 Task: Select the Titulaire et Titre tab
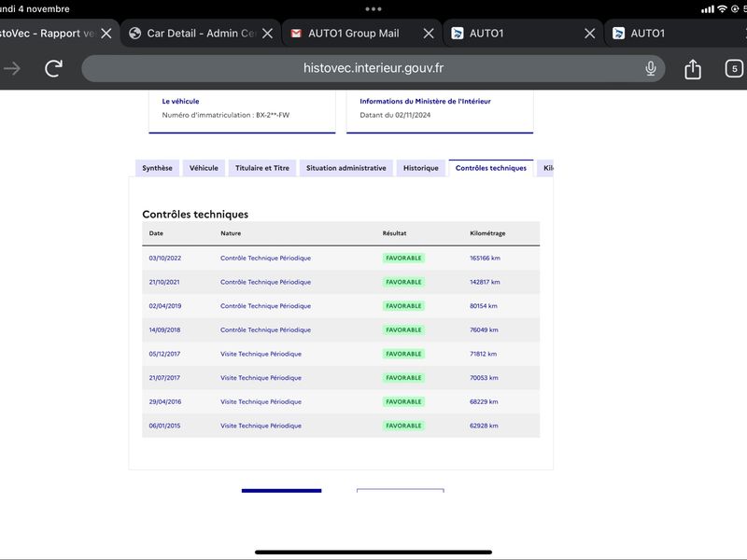click(262, 168)
